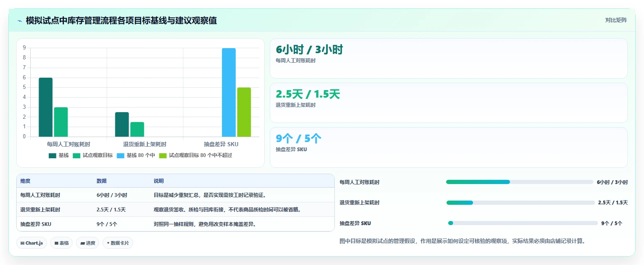Click description starting 观察退货签收
The height and width of the screenshot is (265, 644).
tap(227, 210)
